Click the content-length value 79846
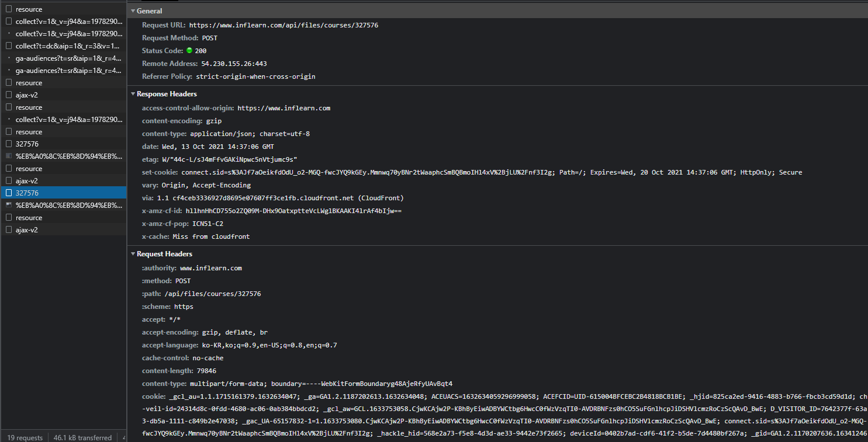The image size is (868, 442). coord(206,371)
